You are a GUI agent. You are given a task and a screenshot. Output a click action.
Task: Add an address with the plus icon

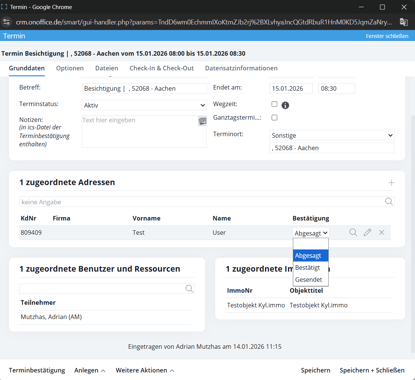[x=391, y=183]
